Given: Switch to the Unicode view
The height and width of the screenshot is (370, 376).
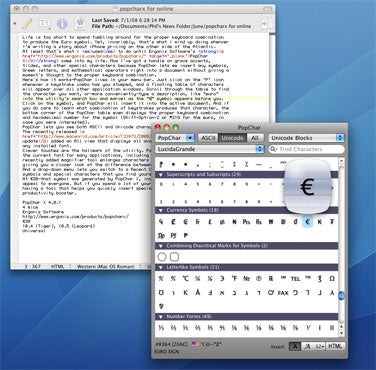Looking at the screenshot, I should 232,138.
